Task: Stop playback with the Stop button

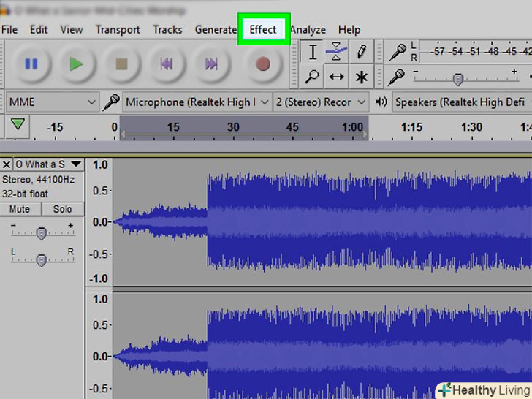Action: pos(121,64)
